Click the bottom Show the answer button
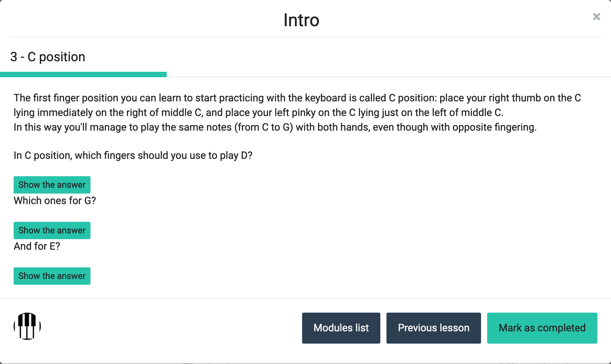The width and height of the screenshot is (611, 364). pyautogui.click(x=52, y=276)
